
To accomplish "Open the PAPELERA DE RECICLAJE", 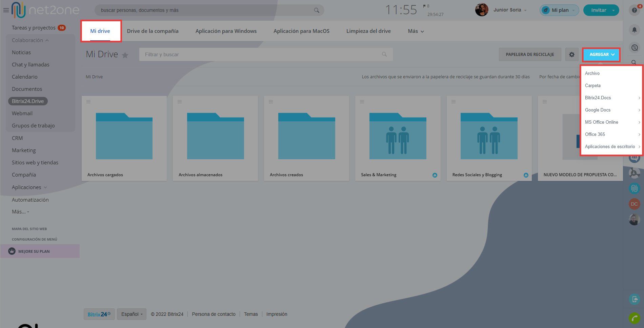I will (530, 54).
